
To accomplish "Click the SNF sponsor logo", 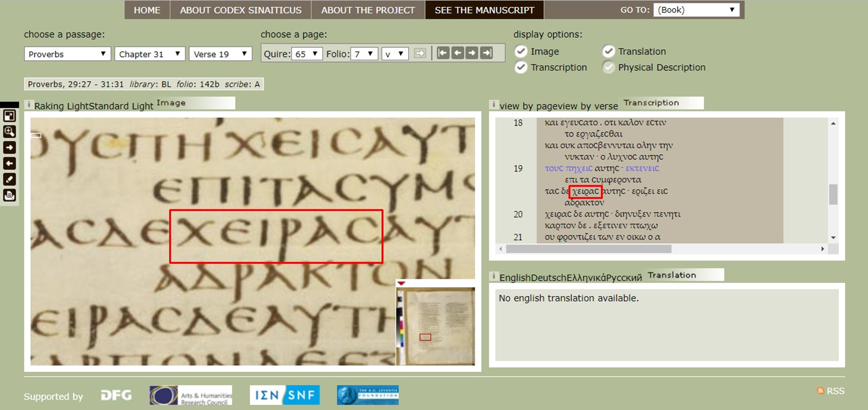I will [x=285, y=395].
